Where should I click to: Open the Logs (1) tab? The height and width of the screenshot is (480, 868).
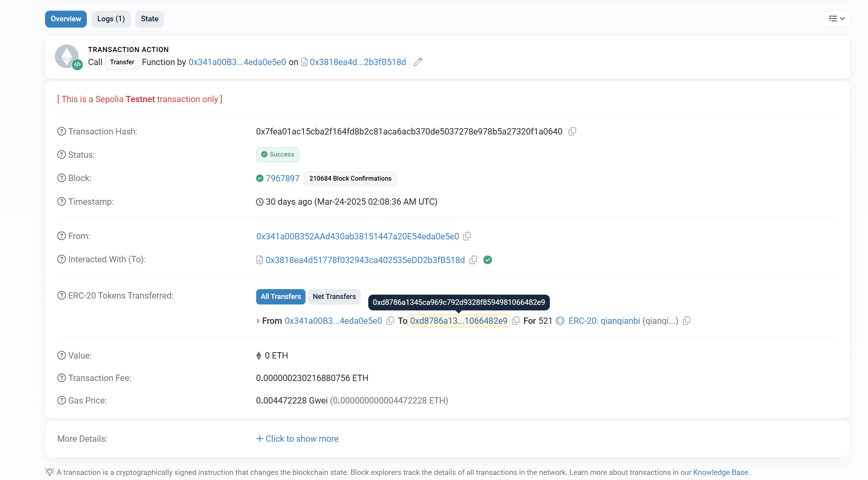click(111, 19)
